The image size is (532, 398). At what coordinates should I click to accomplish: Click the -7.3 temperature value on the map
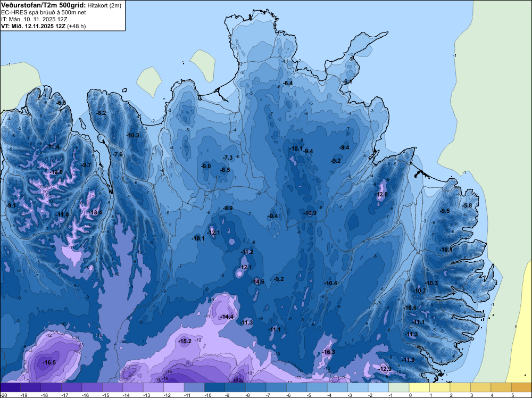228,158
